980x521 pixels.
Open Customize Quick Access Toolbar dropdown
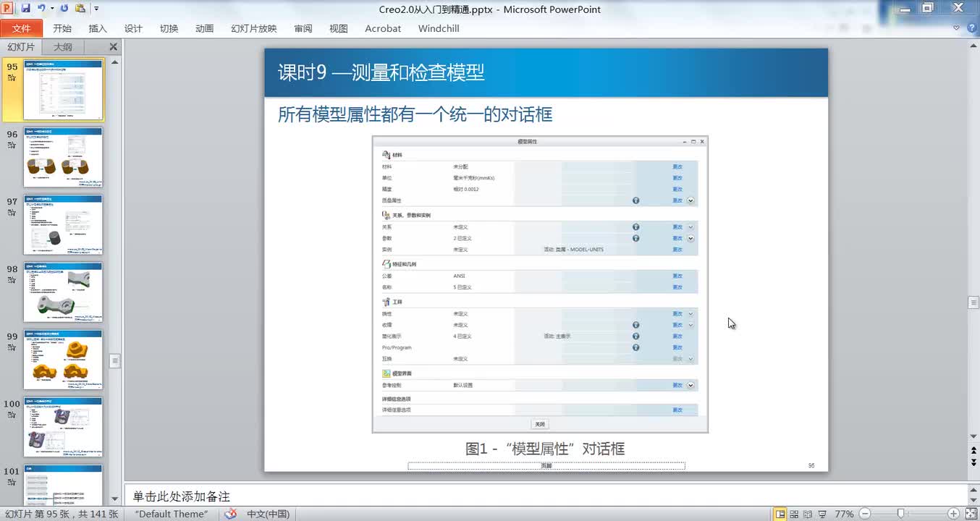point(96,9)
